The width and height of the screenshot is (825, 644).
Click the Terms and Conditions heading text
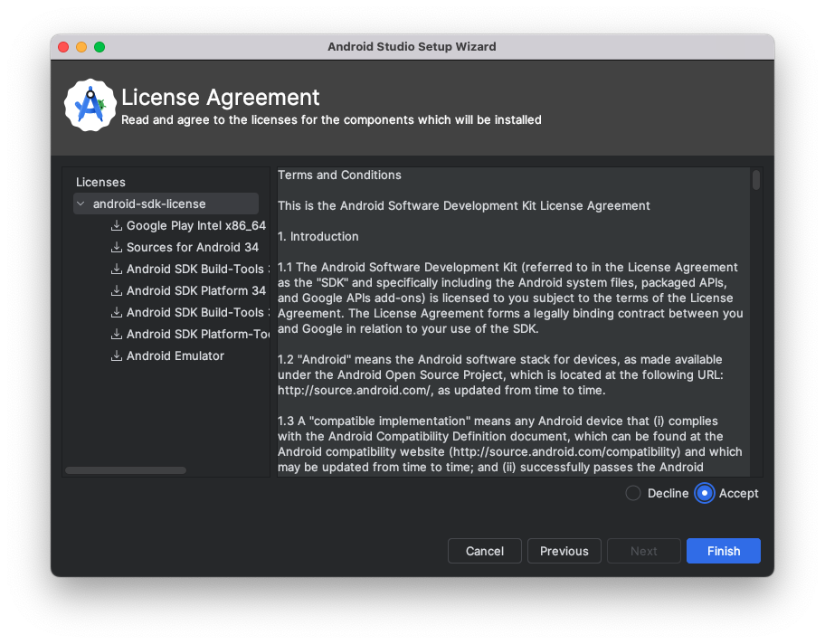point(339,175)
